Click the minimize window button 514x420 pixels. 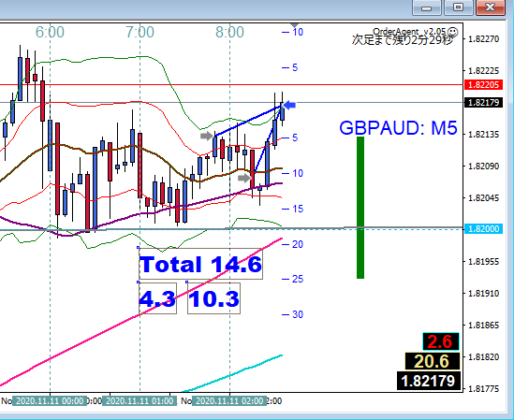(426, 7)
